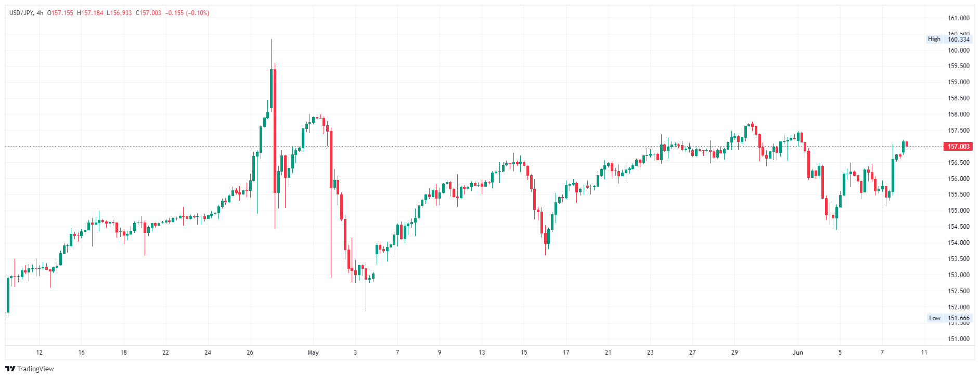Click the 161.000 price axis label

[958, 18]
